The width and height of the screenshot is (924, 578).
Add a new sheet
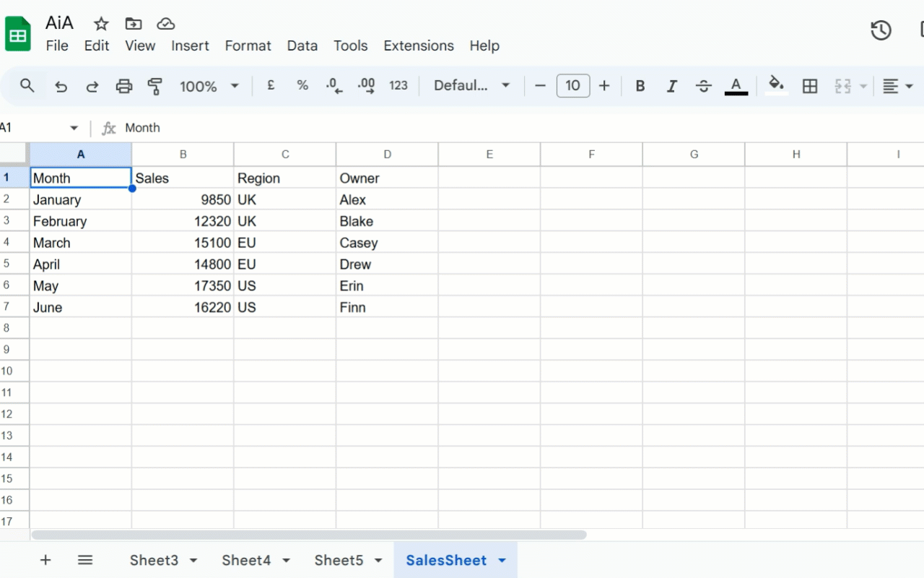(x=45, y=560)
